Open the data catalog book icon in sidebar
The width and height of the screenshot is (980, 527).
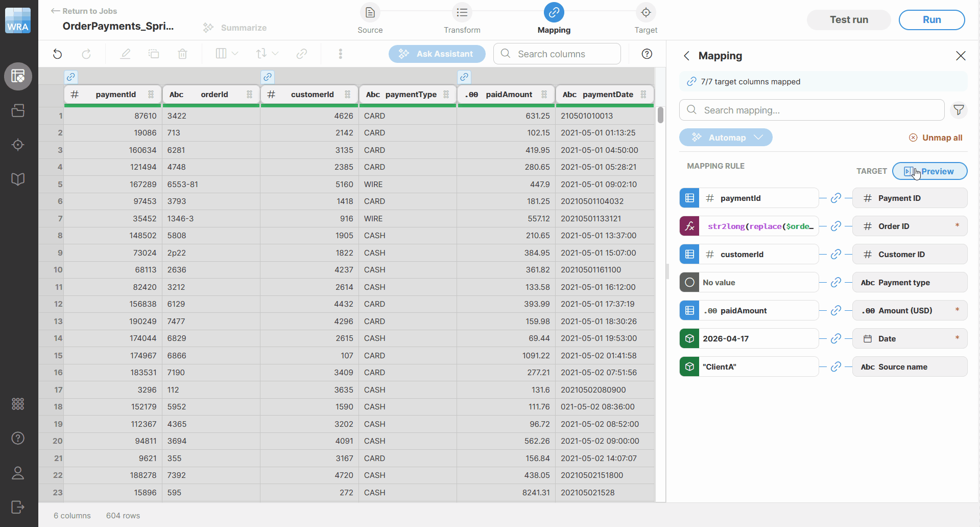[x=18, y=179]
